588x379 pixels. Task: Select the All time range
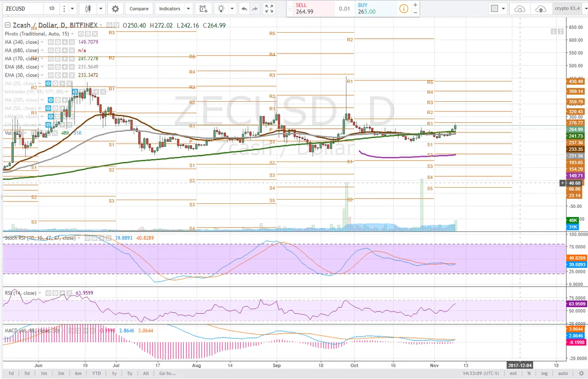point(145,373)
